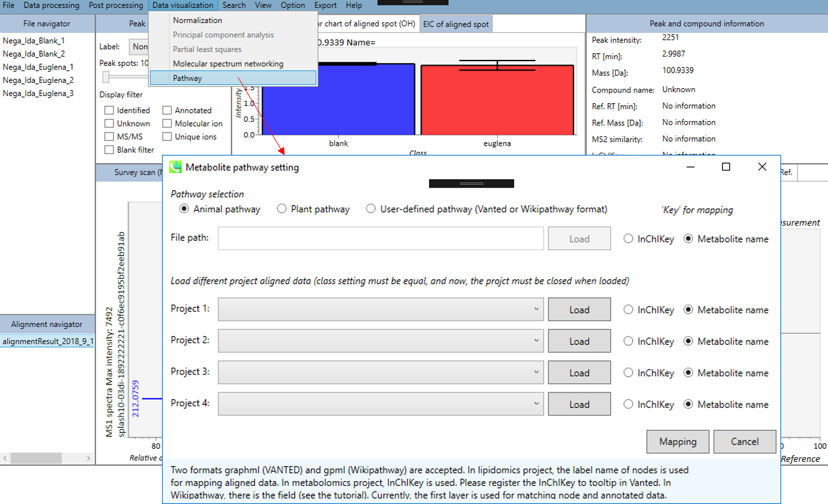The image size is (828, 504).
Task: Select Nega_Ida_Euglena_3 file
Action: (38, 93)
